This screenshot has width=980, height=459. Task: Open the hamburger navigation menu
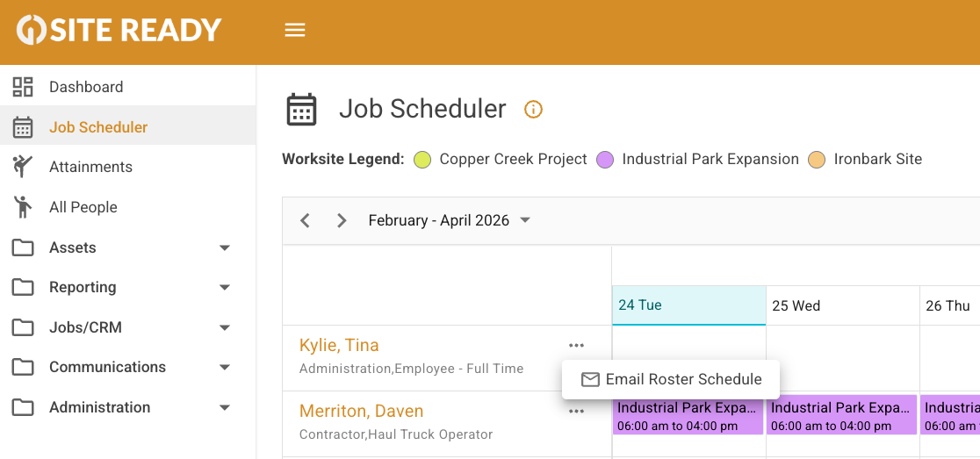[295, 30]
